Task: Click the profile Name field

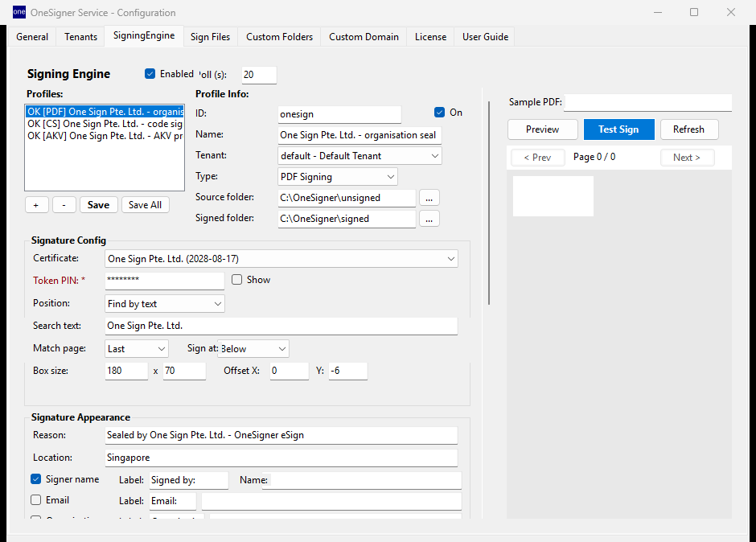Action: pos(360,135)
